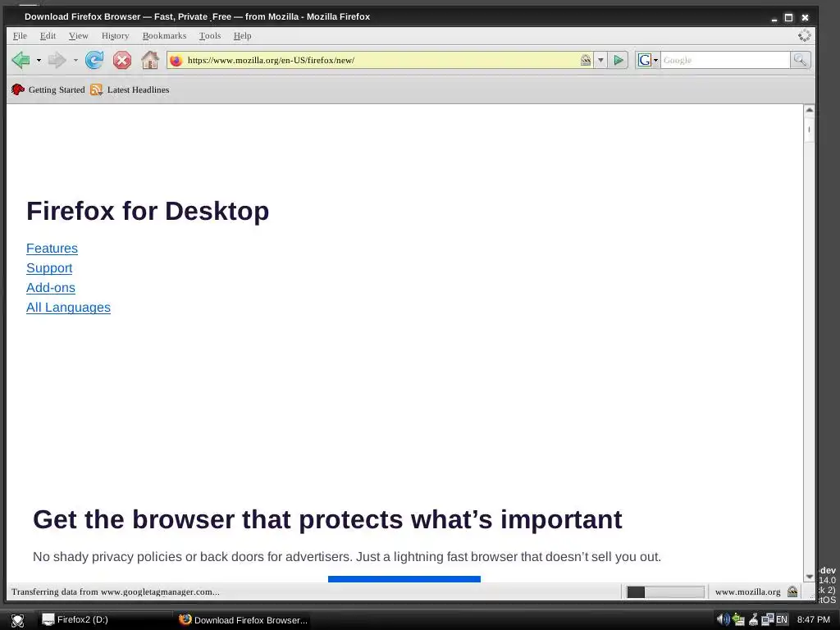This screenshot has width=840, height=630.
Task: Minimize the Mozilla Firefox window
Action: click(774, 18)
